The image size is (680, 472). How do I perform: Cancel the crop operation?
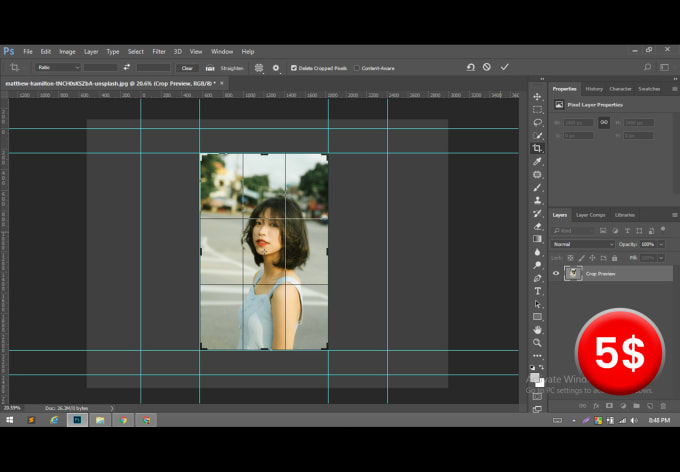[487, 67]
